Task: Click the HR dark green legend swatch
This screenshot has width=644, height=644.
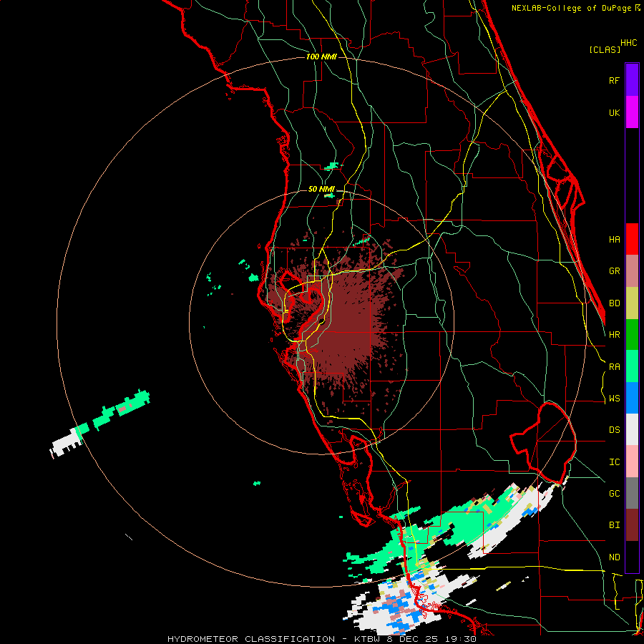Action: (632, 334)
